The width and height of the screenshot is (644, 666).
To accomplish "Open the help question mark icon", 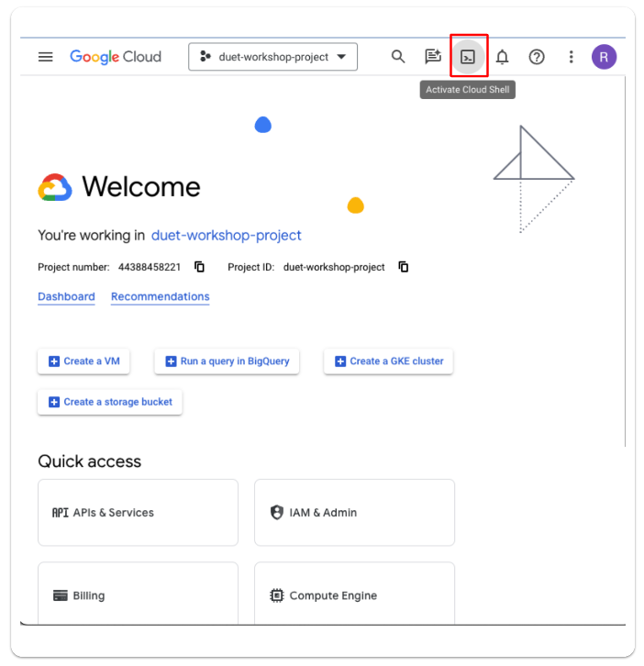I will pos(537,57).
